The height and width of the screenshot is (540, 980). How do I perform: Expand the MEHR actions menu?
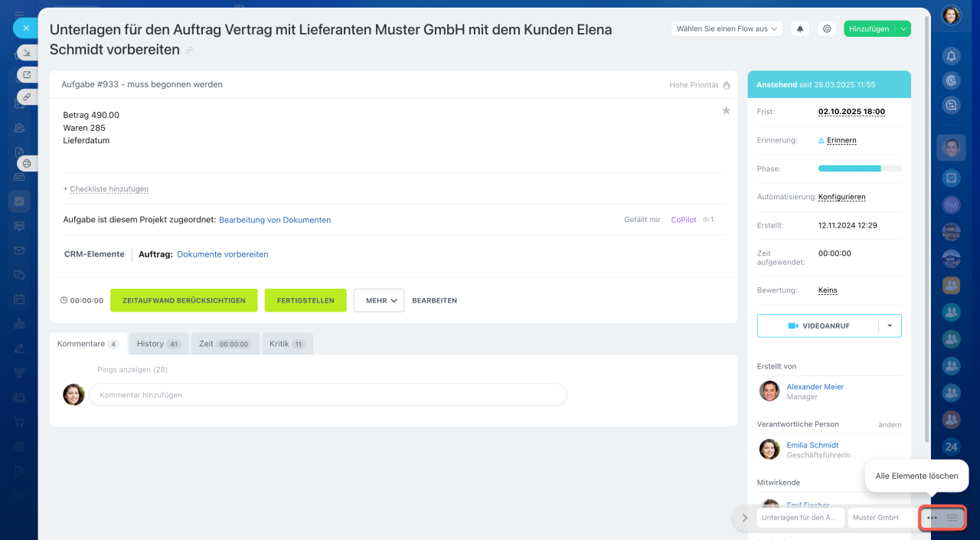(379, 300)
